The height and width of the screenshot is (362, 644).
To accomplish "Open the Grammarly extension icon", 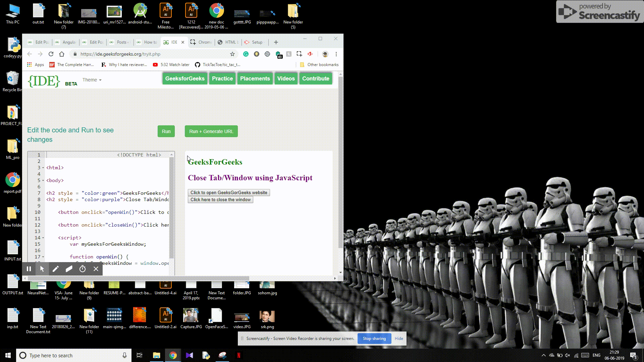I will point(246,54).
